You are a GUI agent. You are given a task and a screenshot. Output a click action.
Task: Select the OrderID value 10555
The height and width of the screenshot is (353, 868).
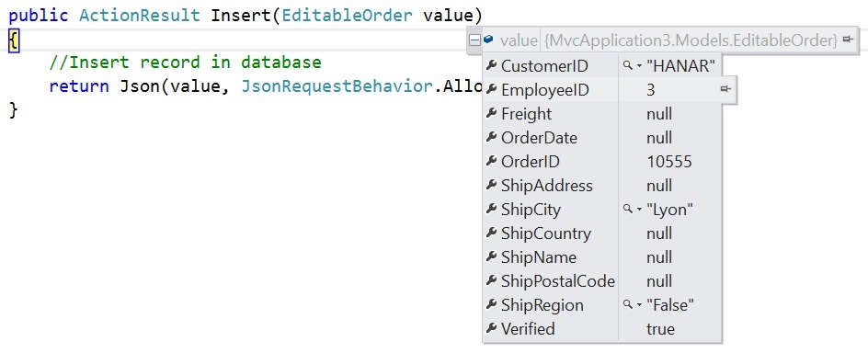point(668,162)
